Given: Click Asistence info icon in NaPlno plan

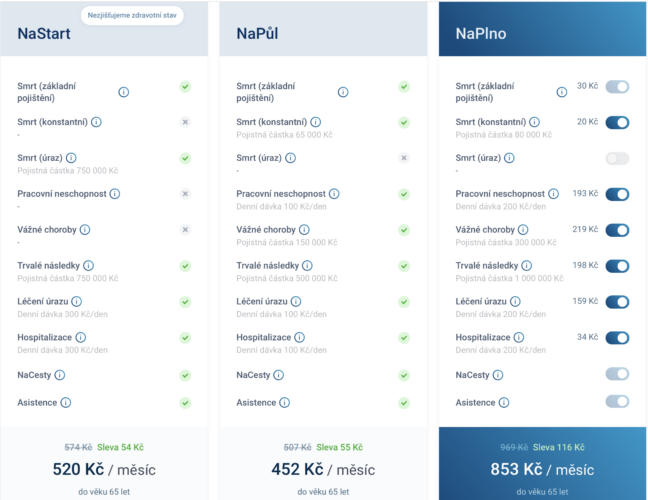Looking at the screenshot, I should tap(504, 402).
